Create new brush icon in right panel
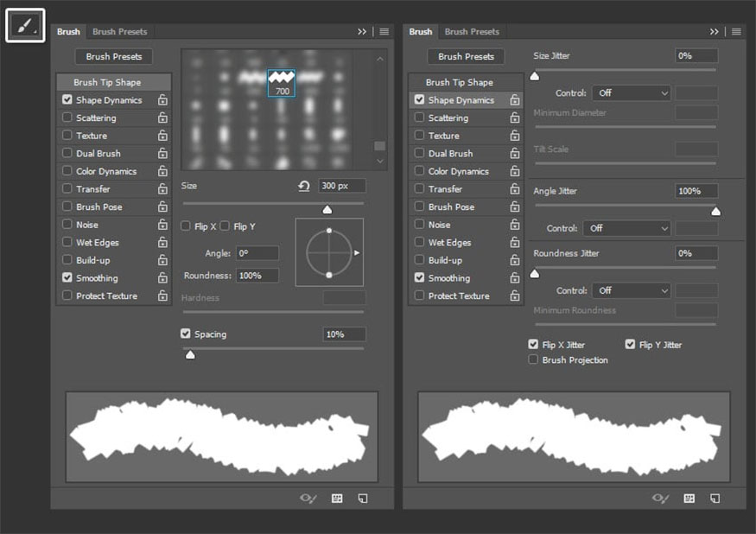Image resolution: width=756 pixels, height=534 pixels. point(715,499)
